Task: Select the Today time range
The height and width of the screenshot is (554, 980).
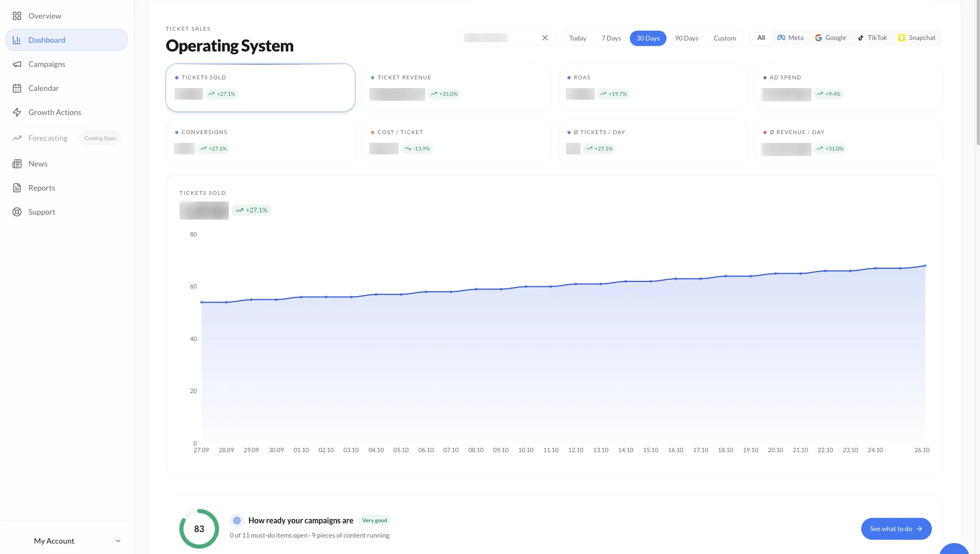Action: [578, 38]
